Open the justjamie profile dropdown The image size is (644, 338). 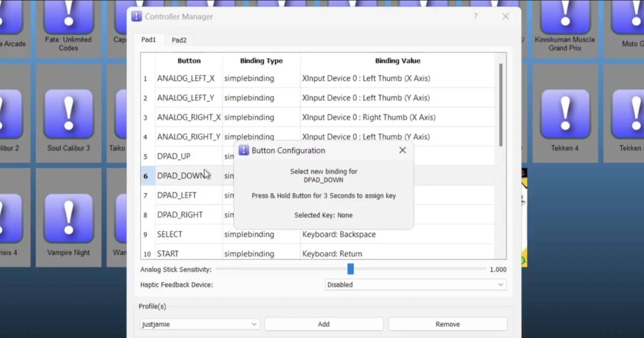point(200,325)
